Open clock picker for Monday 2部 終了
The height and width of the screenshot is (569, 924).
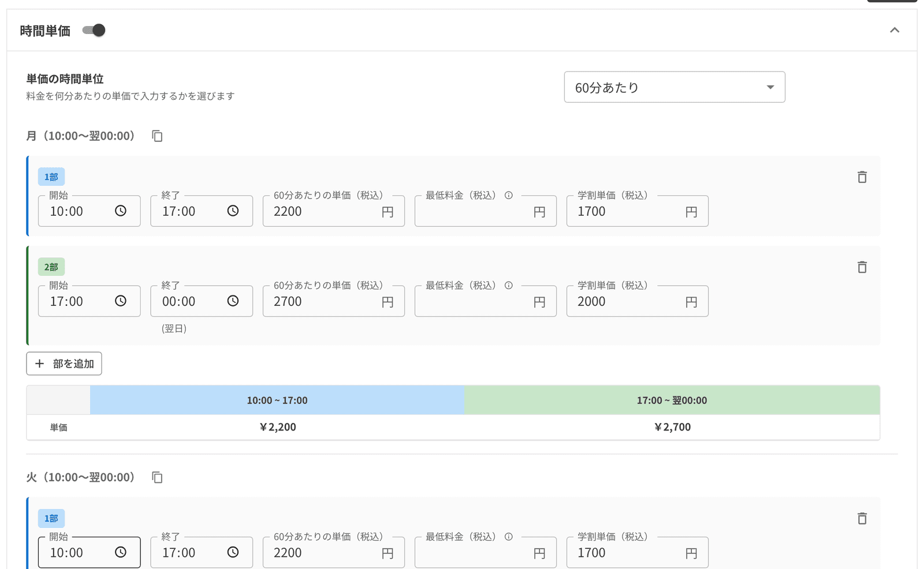pos(233,301)
